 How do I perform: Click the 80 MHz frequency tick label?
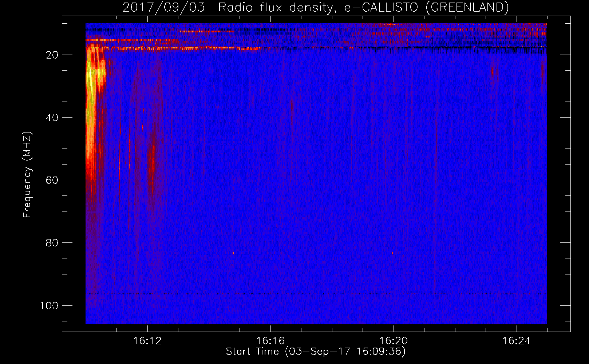pyautogui.click(x=52, y=243)
